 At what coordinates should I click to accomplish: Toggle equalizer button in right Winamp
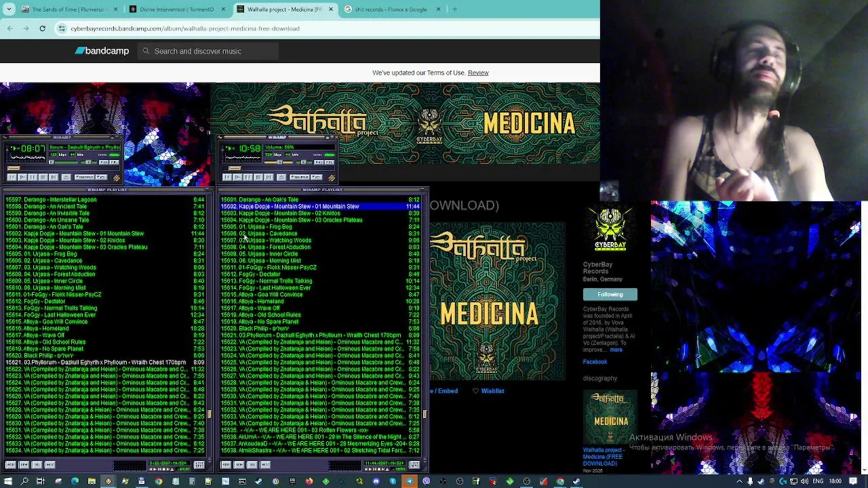[x=319, y=162]
